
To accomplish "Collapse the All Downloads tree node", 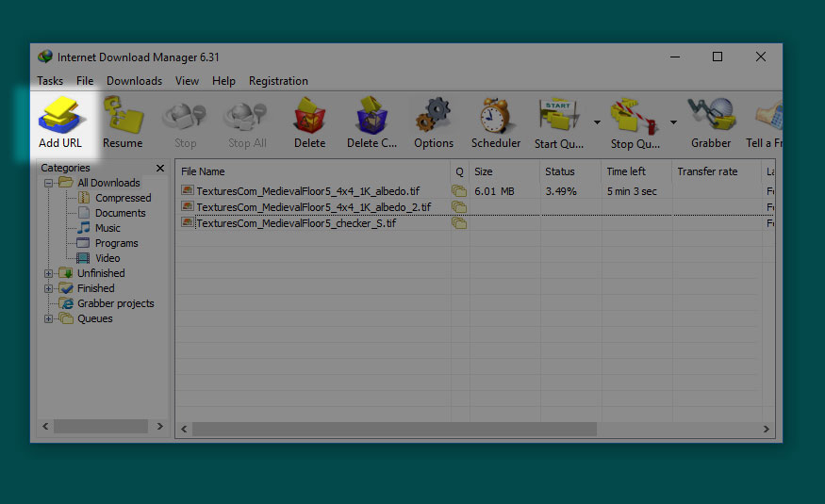I will [x=48, y=183].
